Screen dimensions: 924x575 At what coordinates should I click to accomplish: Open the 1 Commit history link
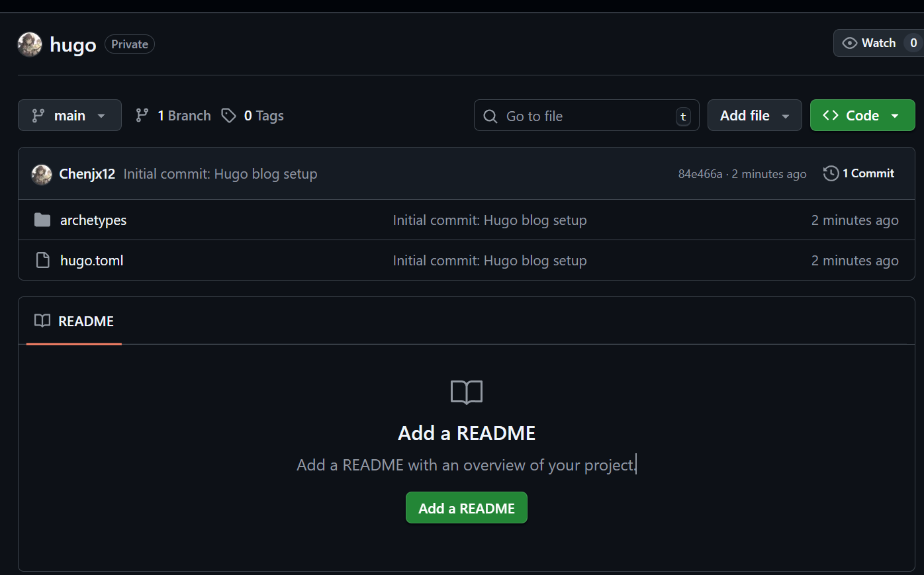pos(859,173)
